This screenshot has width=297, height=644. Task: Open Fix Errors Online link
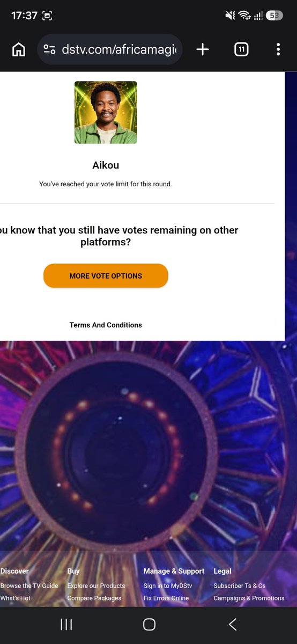click(166, 598)
